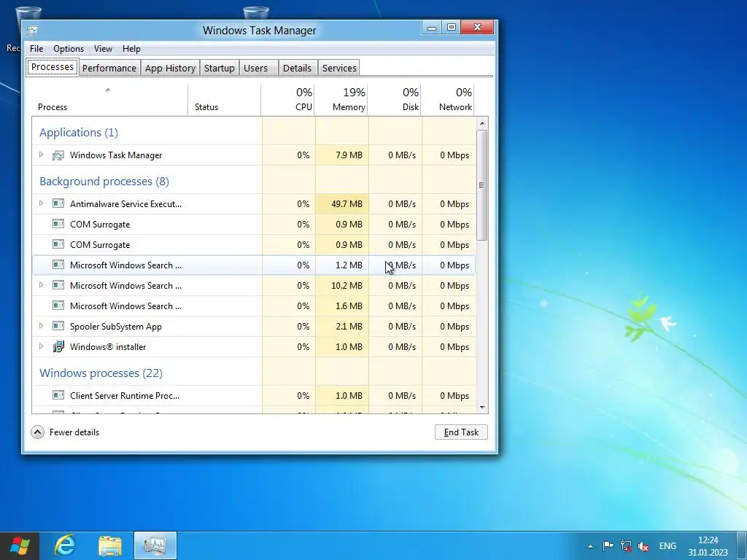Sort by the Status column header
Image resolution: width=747 pixels, height=560 pixels.
(x=225, y=99)
